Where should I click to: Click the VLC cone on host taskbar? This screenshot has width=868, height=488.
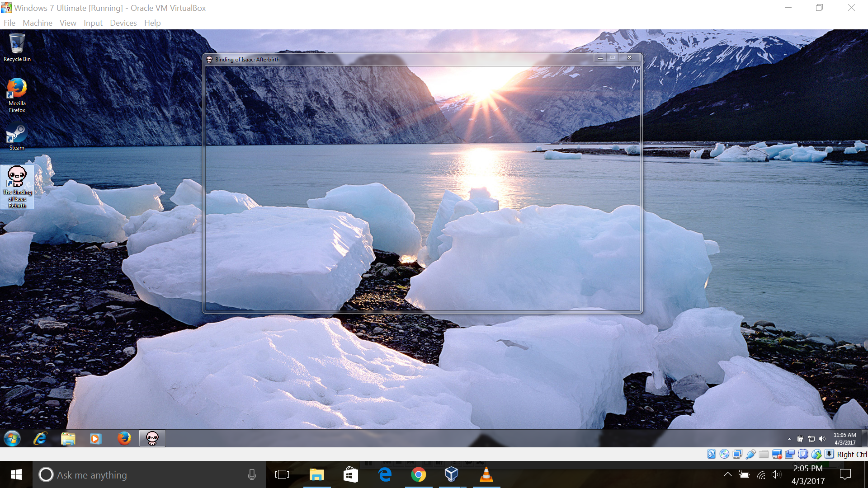tap(486, 474)
